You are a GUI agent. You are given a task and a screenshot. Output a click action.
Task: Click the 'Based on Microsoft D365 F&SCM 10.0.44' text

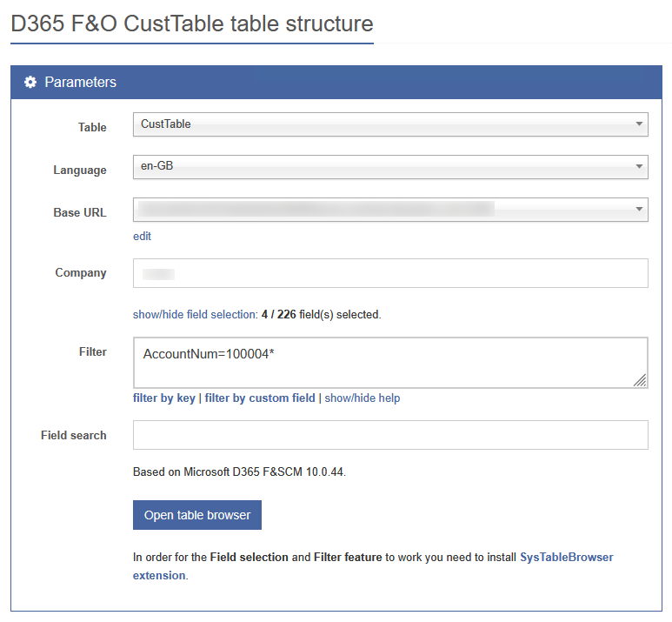click(239, 472)
